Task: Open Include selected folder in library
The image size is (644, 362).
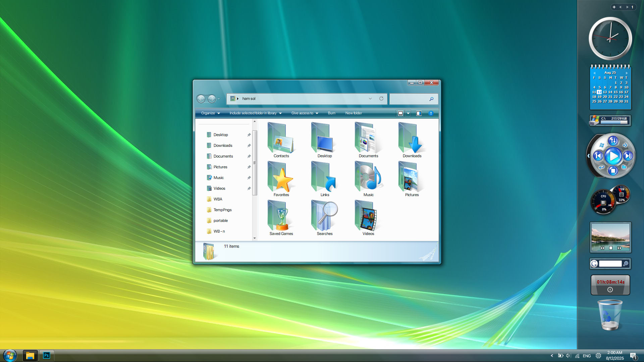Action: 256,113
